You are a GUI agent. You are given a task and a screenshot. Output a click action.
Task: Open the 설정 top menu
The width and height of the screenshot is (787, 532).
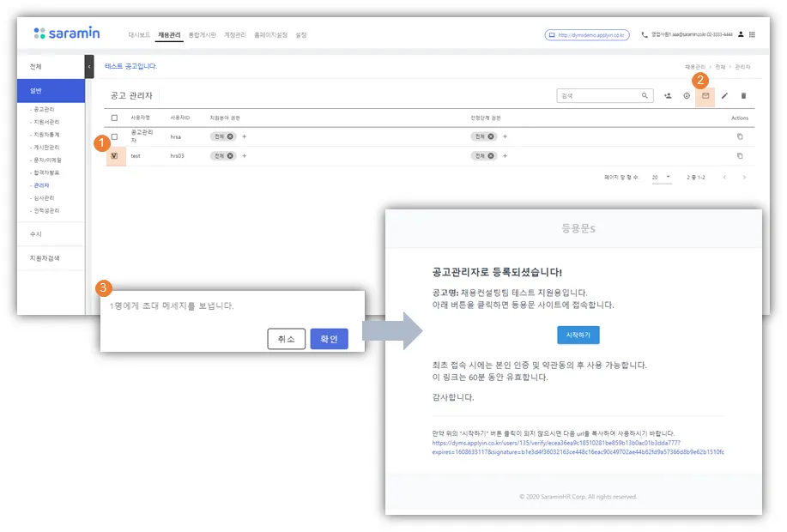pos(300,34)
